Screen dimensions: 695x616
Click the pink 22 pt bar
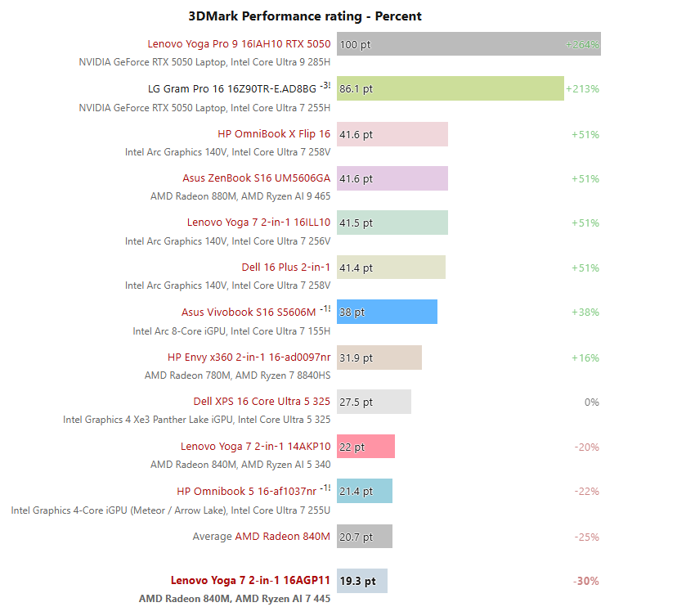point(365,447)
